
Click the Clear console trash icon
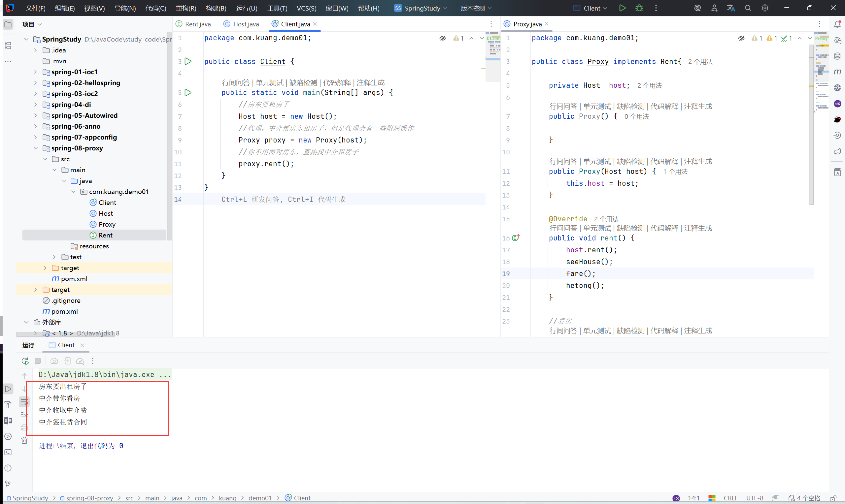pyautogui.click(x=24, y=440)
